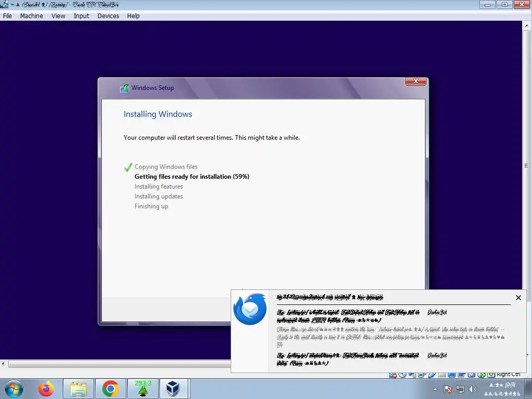Click the 'Right Ctrl' host key label

click(508, 374)
